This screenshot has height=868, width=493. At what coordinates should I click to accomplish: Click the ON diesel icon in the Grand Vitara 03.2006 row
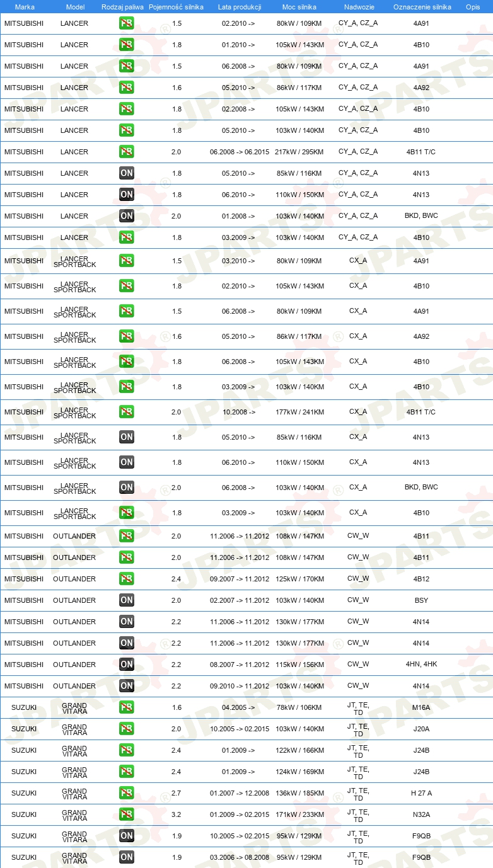pyautogui.click(x=126, y=857)
